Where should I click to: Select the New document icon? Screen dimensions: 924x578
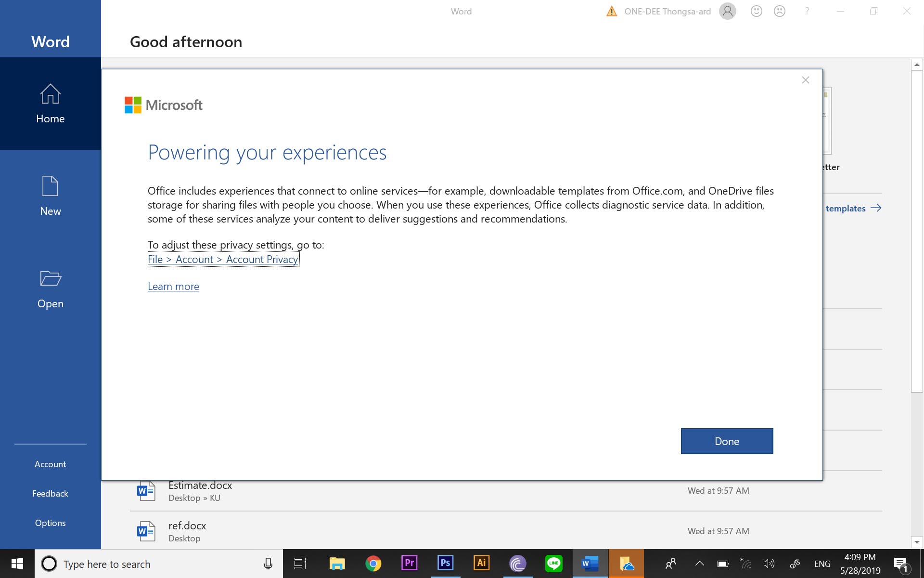50,186
